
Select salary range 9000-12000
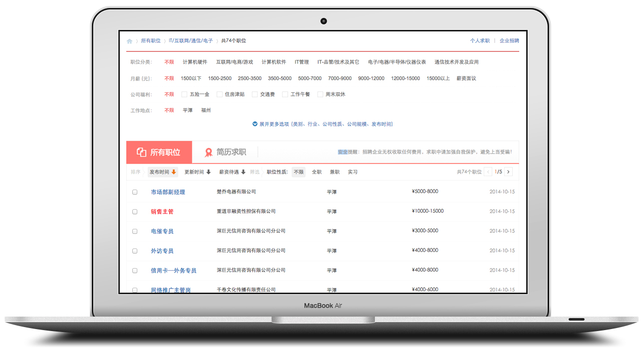(x=371, y=78)
